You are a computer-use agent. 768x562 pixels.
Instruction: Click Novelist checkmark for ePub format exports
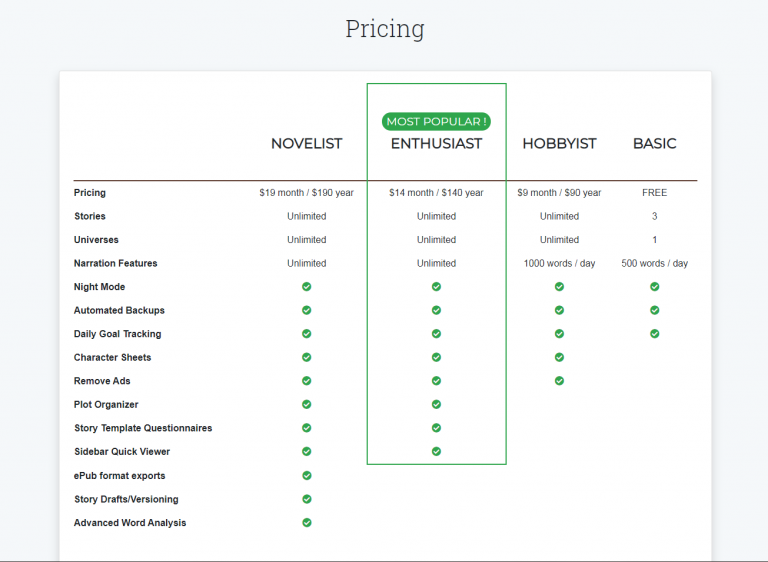coord(307,475)
